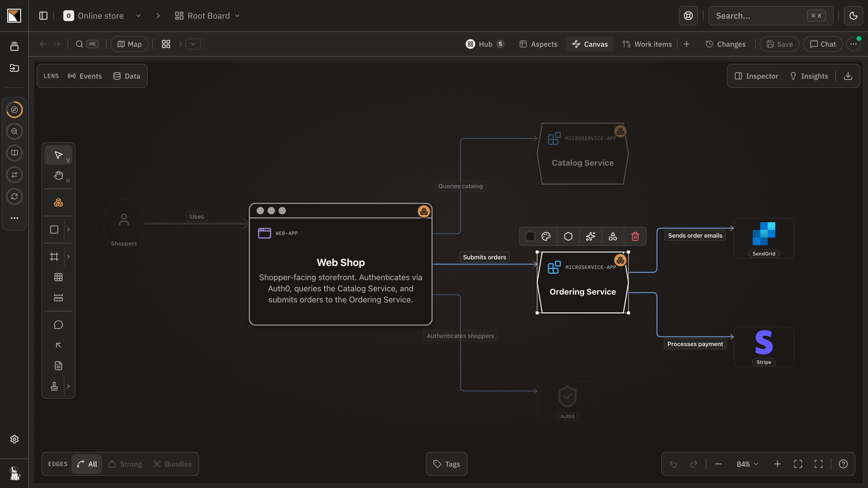This screenshot has height=488, width=868.
Task: Expand frame tool options chevron
Action: coord(68,257)
